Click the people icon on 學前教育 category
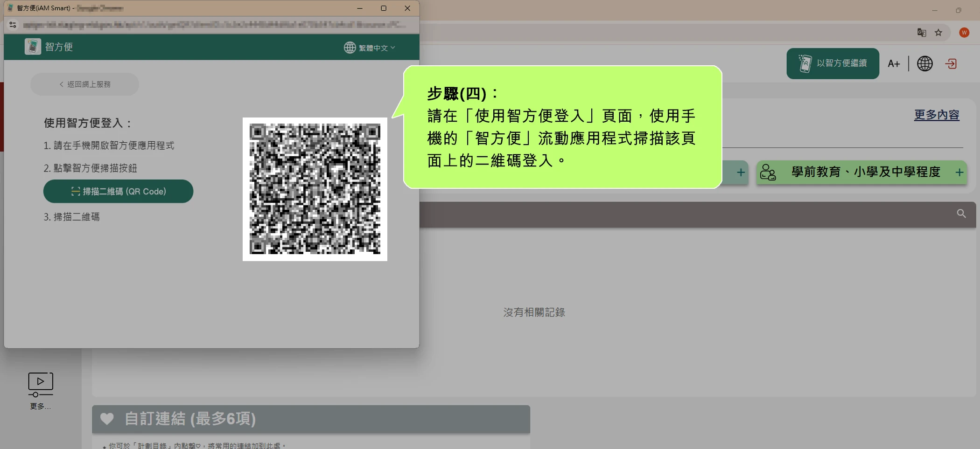The height and width of the screenshot is (449, 980). pos(768,172)
